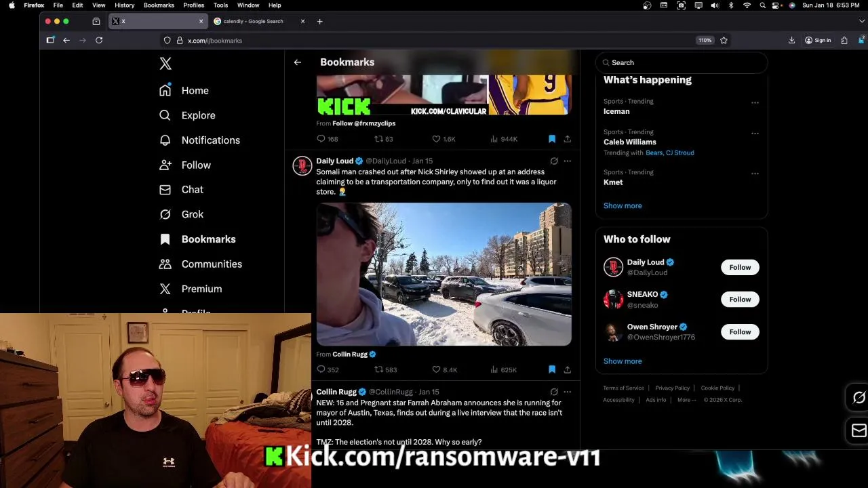
Task: Open CJ Stroud trending link
Action: coord(681,153)
